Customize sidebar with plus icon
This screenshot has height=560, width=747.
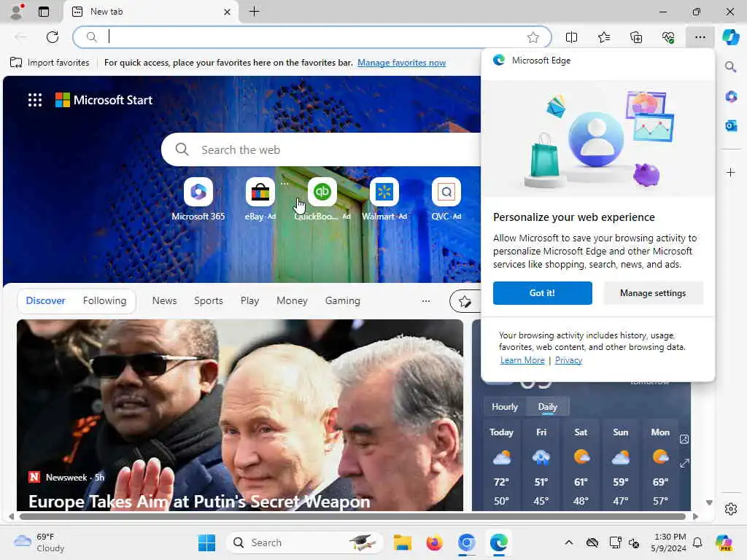tap(731, 172)
